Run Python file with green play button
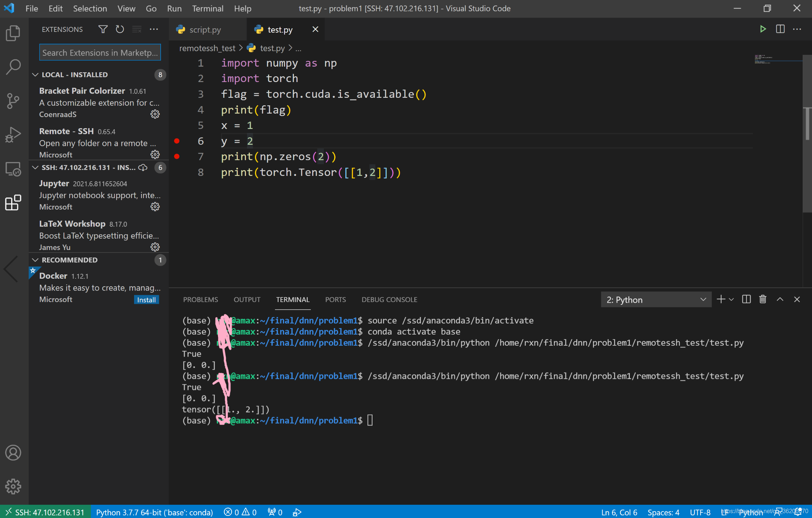Screen dimensions: 812x518 click(x=763, y=29)
